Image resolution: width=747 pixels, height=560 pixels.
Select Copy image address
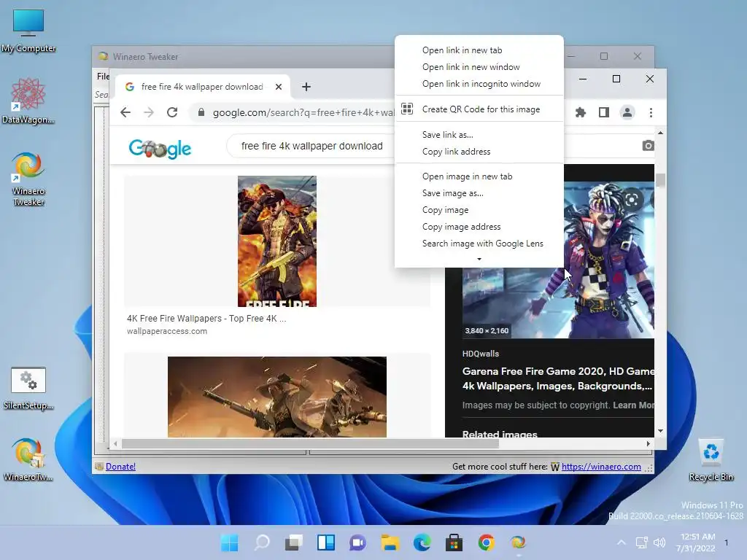coord(479,227)
